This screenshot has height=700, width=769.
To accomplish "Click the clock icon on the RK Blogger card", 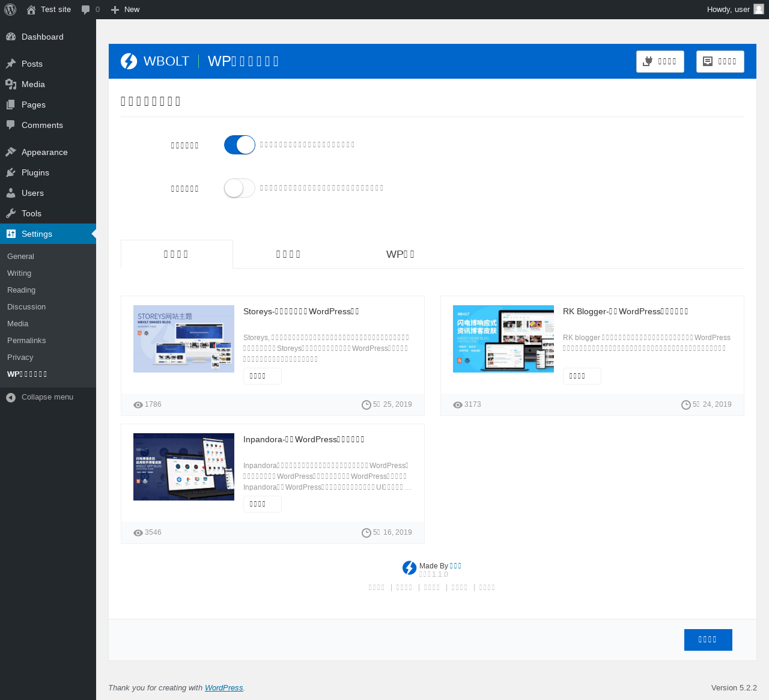I will (x=686, y=405).
